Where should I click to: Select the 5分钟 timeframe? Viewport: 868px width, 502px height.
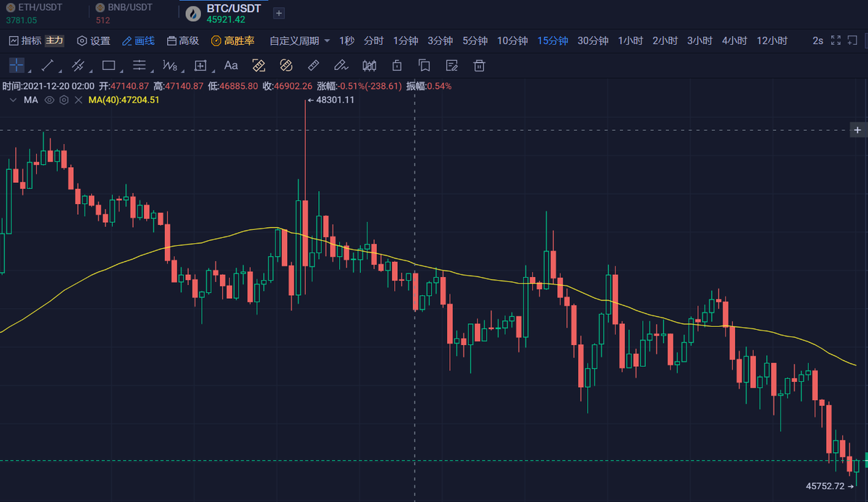[475, 41]
